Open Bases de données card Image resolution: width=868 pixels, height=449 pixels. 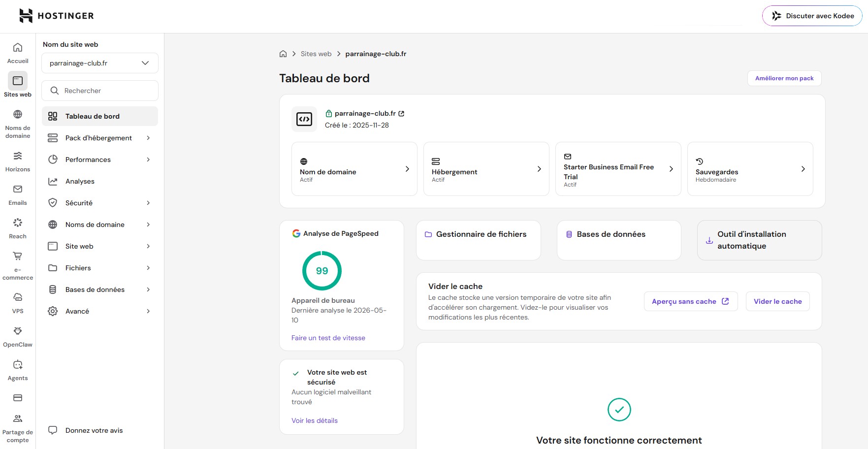(x=619, y=240)
